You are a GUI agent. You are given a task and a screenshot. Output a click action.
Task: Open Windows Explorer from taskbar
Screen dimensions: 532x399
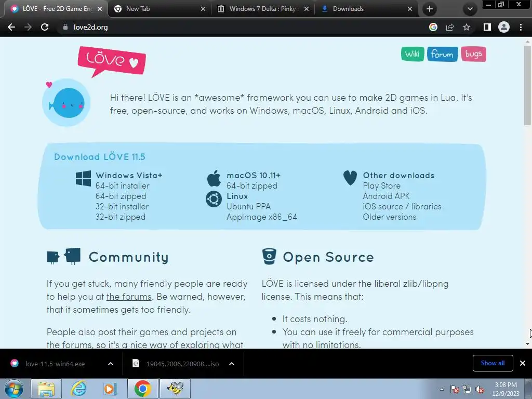tap(46, 389)
